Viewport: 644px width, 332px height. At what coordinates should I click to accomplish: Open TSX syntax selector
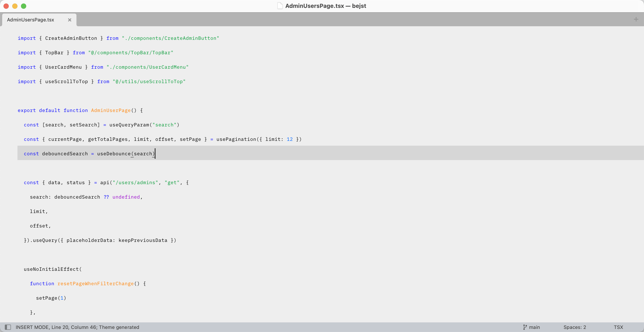point(618,327)
